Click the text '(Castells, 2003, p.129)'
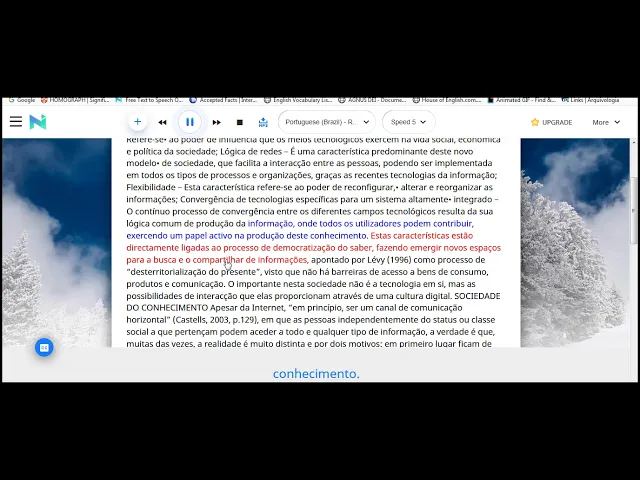Screen dimensions: 640x480 (x=216, y=320)
